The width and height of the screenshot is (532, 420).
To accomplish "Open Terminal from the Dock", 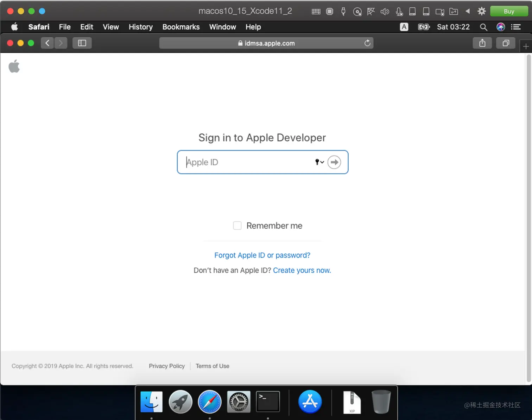I will pos(268,401).
